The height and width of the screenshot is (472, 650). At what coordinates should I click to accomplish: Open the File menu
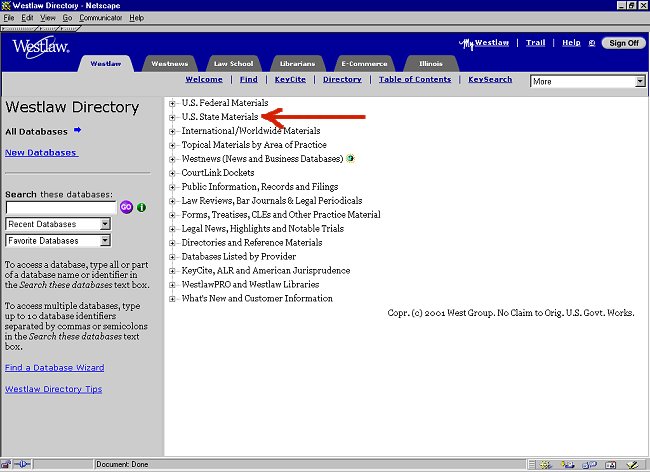[x=9, y=18]
